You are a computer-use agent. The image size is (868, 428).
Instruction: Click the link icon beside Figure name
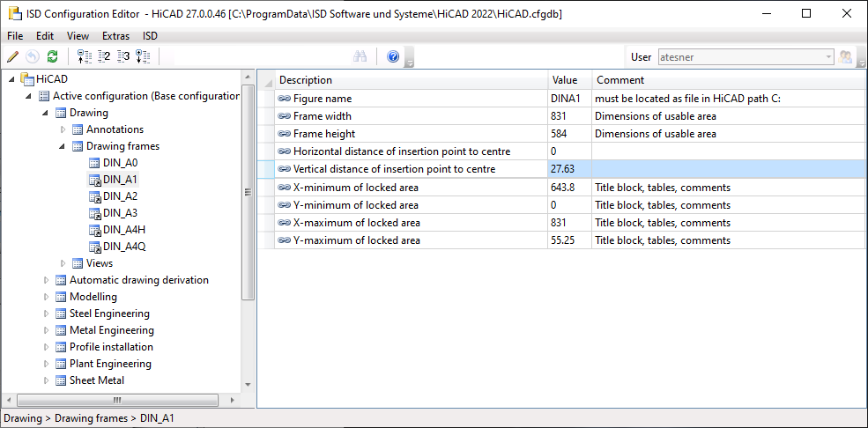tap(285, 99)
